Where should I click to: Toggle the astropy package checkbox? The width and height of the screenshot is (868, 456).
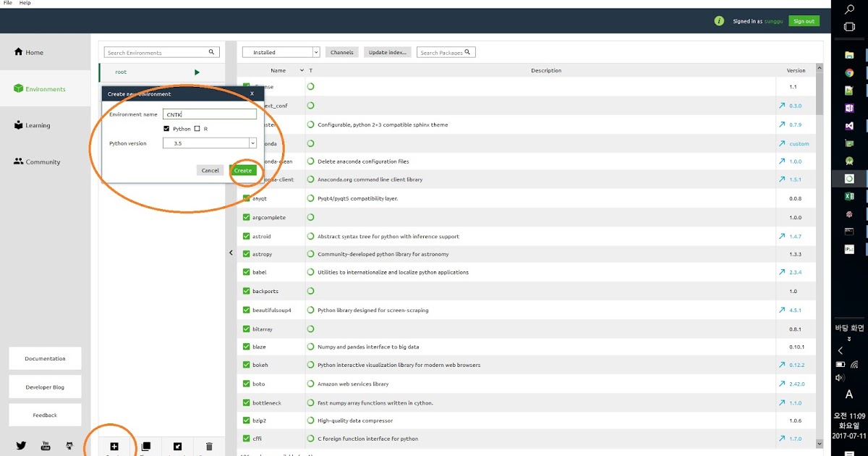(247, 254)
